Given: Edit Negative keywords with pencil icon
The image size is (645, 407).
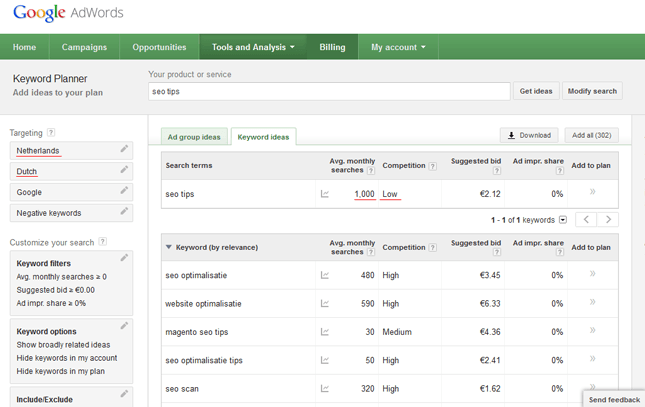Looking at the screenshot, I should click(x=124, y=212).
